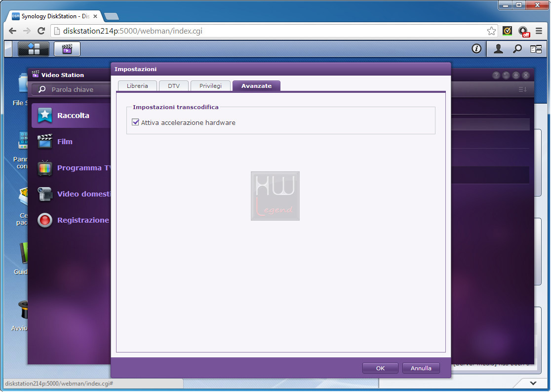The width and height of the screenshot is (551, 392).
Task: Open the Registrazione section
Action: click(71, 220)
